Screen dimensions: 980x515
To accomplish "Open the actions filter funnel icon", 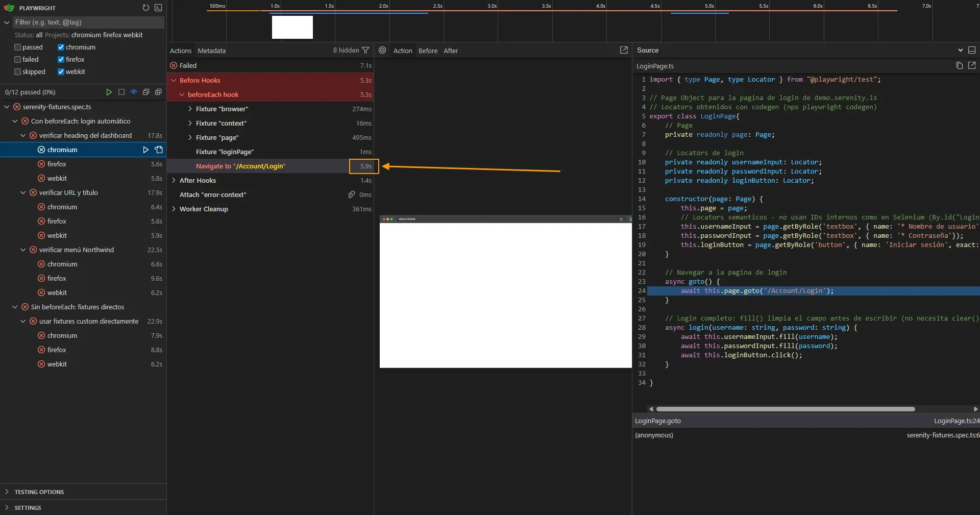I will (x=366, y=51).
